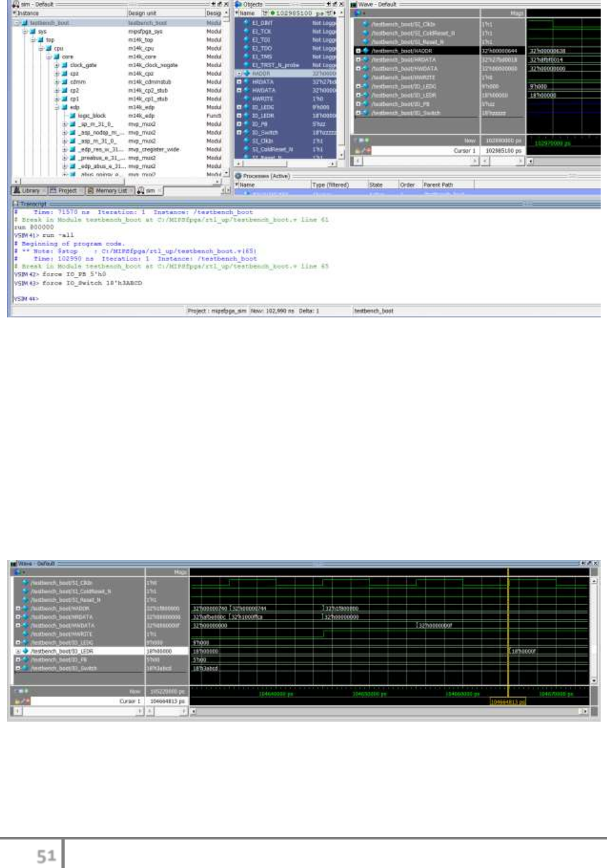
Task: Click the cursor lock icon in top Wave
Action: pos(357,151)
